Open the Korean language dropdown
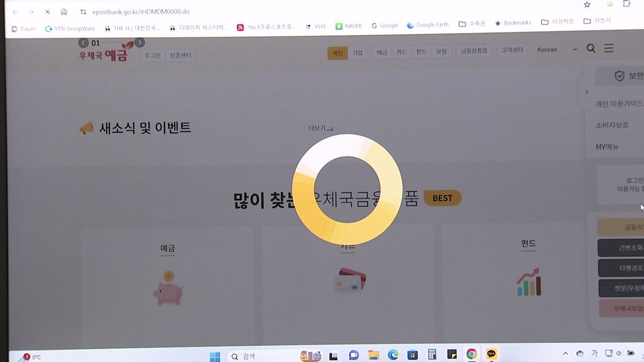 click(557, 50)
